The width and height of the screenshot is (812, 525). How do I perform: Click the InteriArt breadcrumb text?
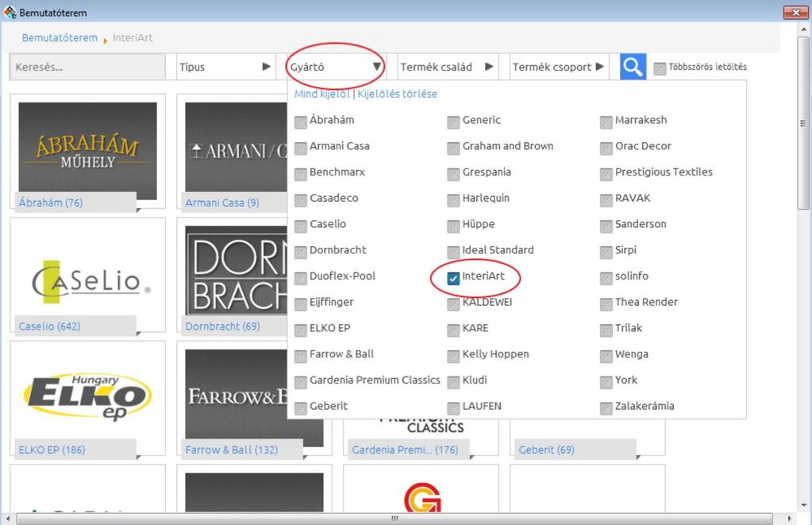click(x=133, y=38)
